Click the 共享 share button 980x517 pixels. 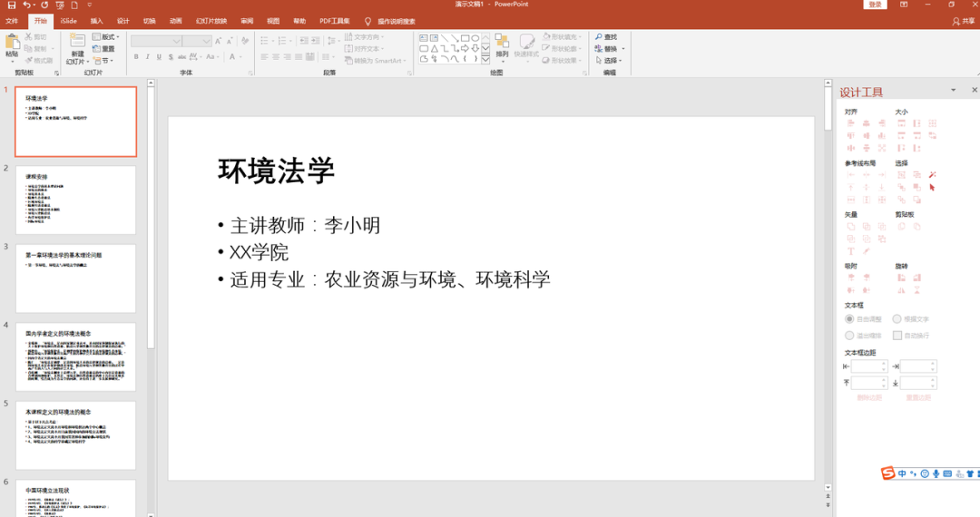962,21
